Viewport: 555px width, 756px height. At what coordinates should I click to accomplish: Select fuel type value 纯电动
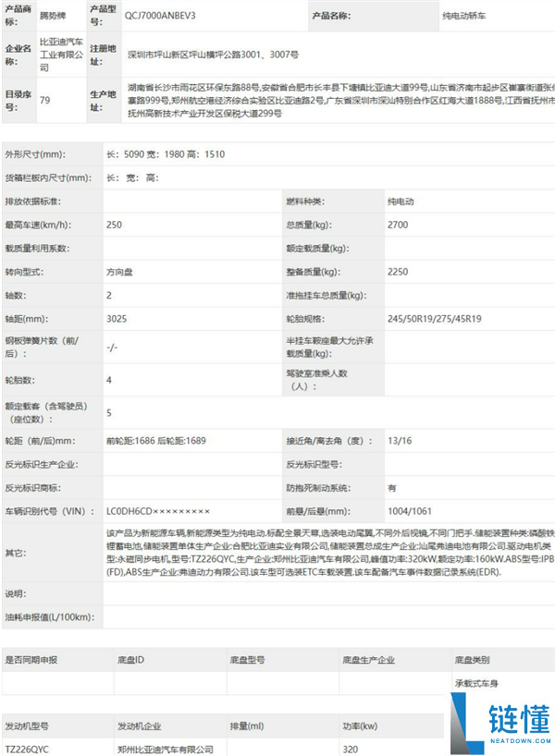click(x=401, y=201)
